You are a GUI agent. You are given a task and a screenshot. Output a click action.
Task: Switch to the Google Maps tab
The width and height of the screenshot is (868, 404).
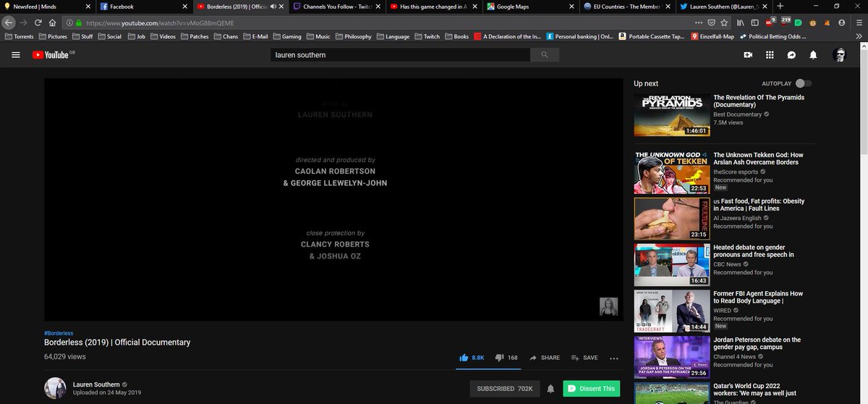(x=530, y=7)
